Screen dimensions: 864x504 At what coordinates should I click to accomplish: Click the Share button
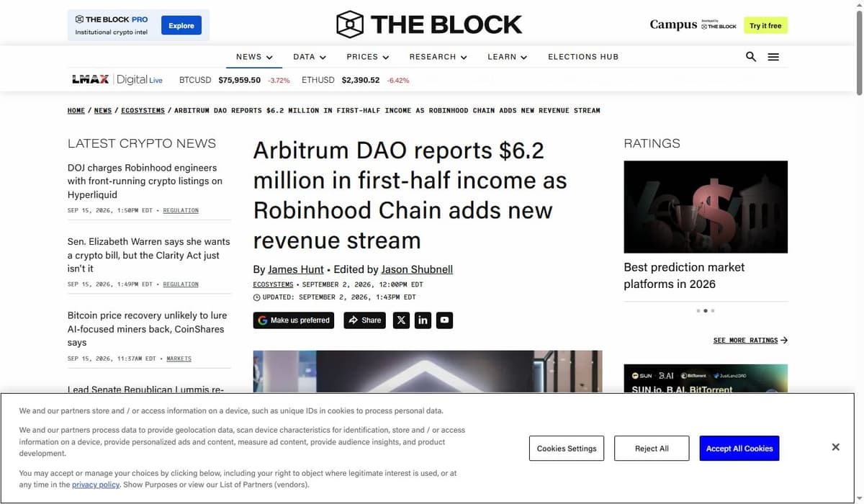click(364, 320)
